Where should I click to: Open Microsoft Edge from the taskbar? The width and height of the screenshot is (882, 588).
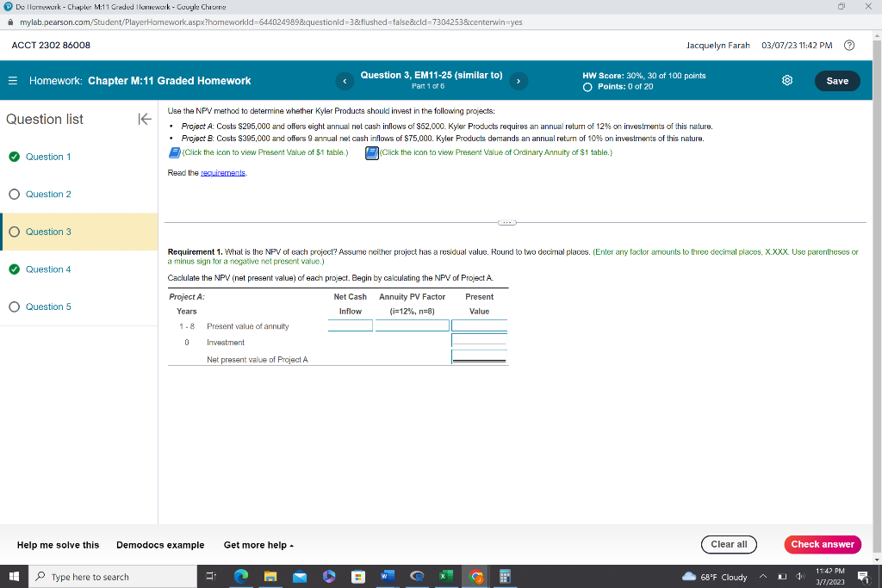point(241,577)
